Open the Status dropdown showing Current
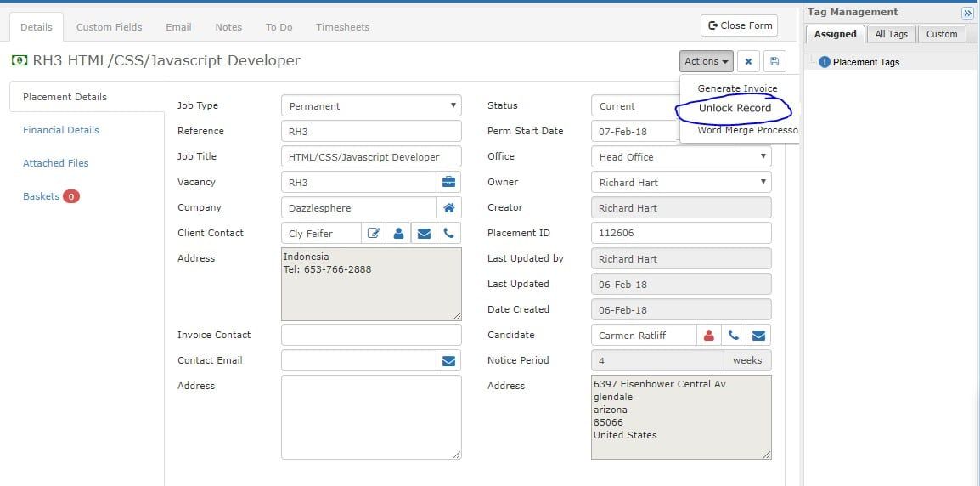980x486 pixels. coord(635,105)
